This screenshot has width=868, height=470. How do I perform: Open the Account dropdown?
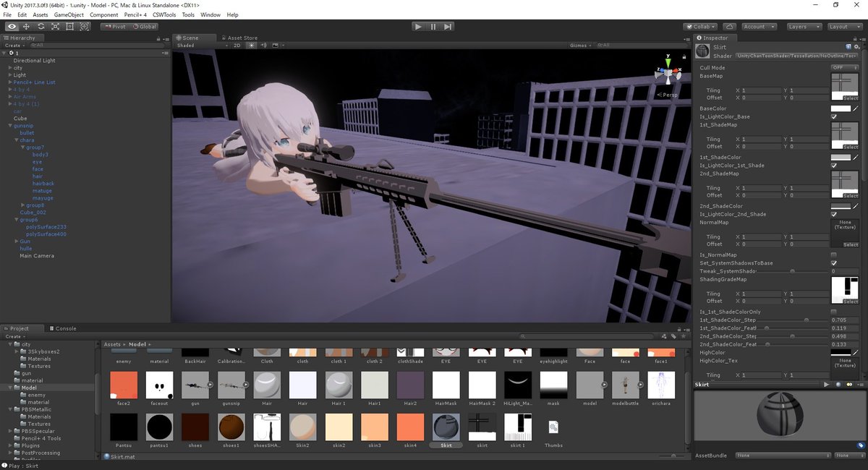(759, 27)
